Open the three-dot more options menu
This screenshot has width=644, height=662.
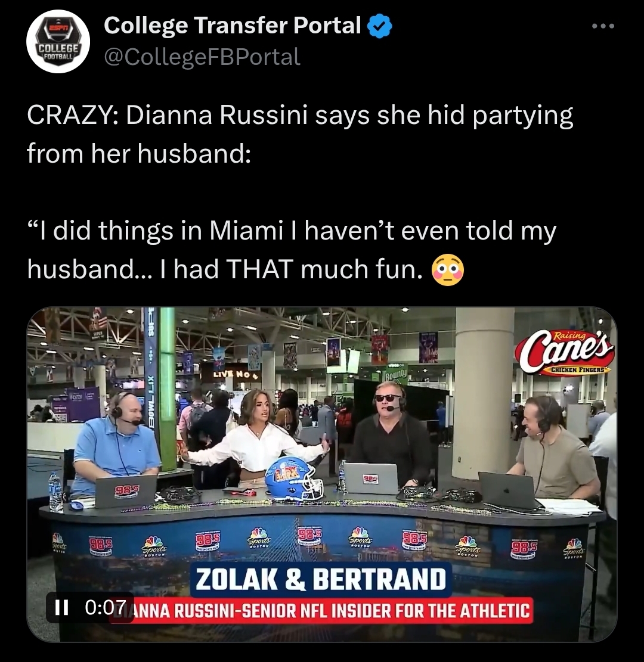[603, 27]
